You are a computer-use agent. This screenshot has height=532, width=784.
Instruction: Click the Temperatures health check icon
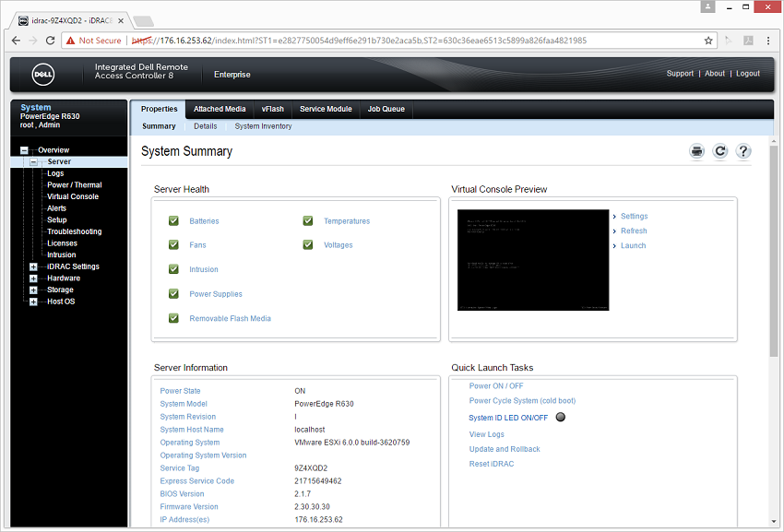point(308,220)
